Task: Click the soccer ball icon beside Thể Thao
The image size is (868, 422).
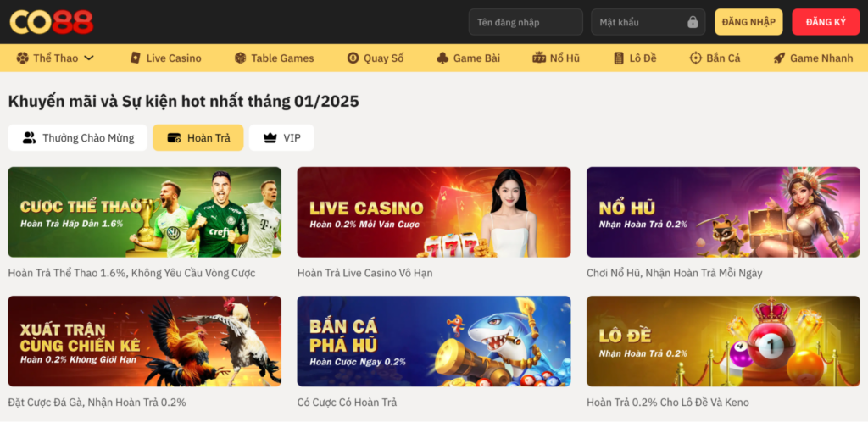Action: click(x=22, y=58)
